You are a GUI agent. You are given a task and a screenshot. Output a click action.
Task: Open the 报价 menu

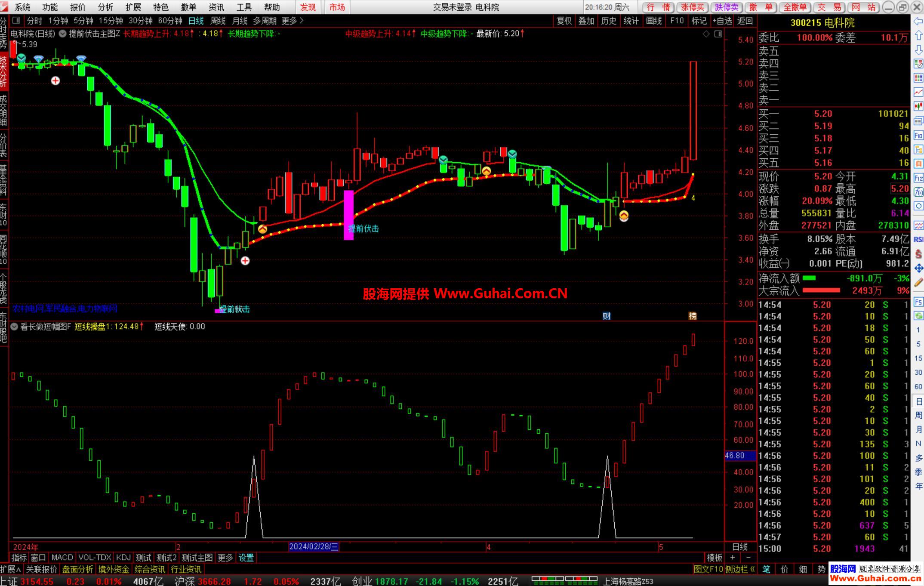(x=78, y=7)
